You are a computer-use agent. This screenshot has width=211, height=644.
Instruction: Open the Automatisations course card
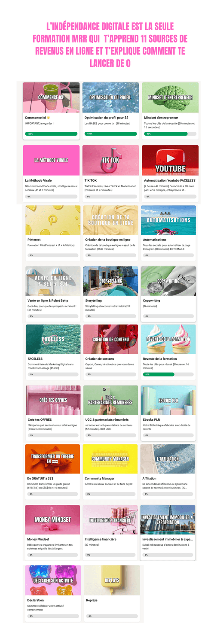(x=168, y=233)
